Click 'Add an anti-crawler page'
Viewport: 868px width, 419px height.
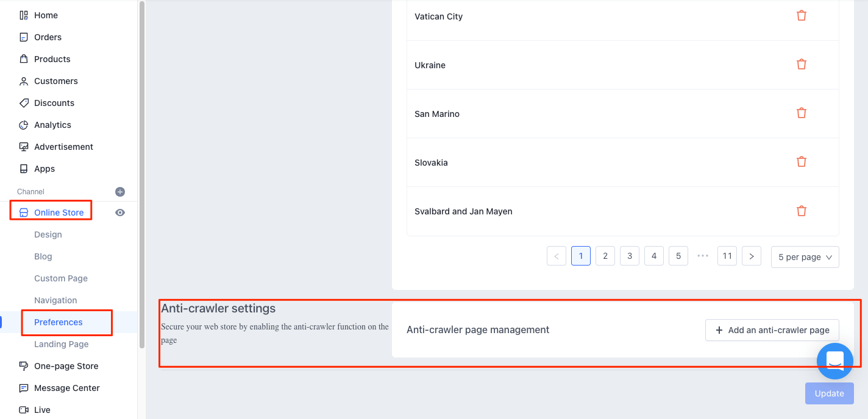[x=772, y=329]
